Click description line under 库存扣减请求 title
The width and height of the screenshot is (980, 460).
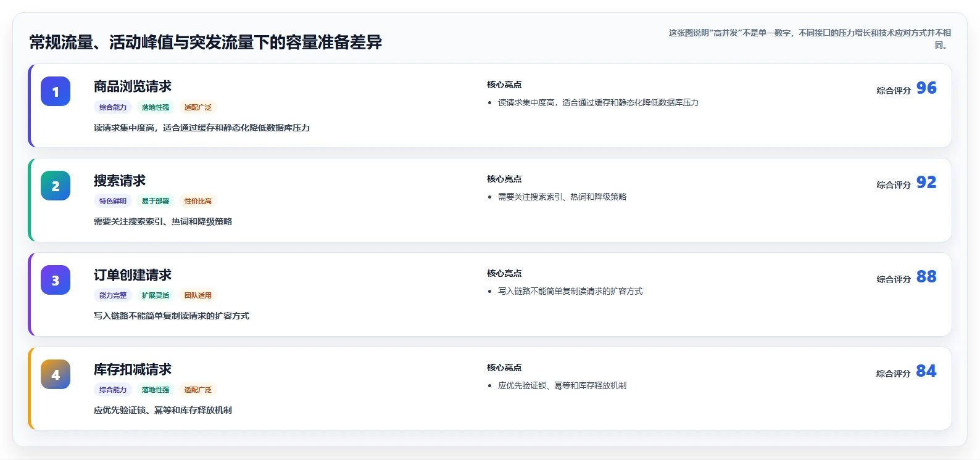coord(163,410)
